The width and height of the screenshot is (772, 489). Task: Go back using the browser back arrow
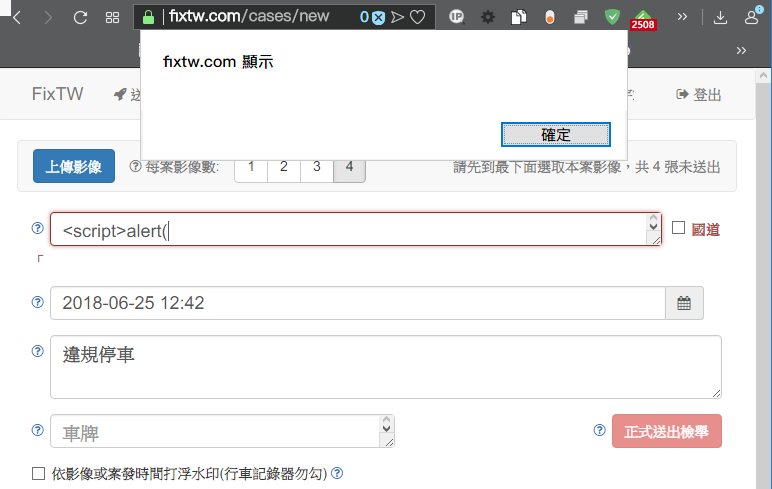[17, 18]
